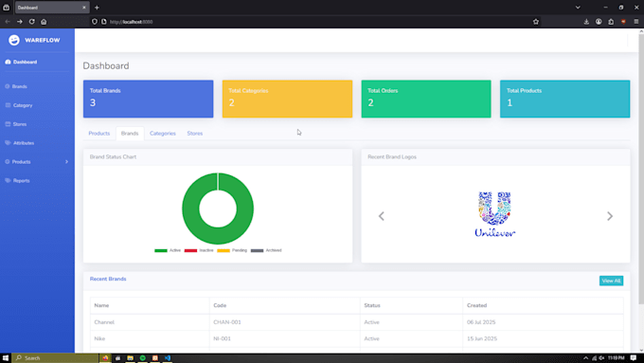Open the list all tabs dropdown
The height and width of the screenshot is (363, 644).
578,8
